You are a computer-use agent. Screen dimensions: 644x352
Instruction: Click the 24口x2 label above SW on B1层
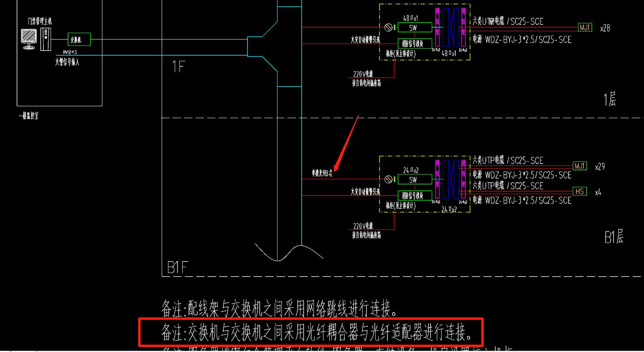click(411, 170)
